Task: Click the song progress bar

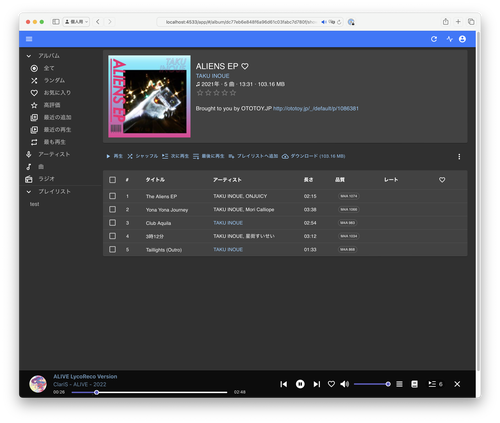Action: (149, 392)
